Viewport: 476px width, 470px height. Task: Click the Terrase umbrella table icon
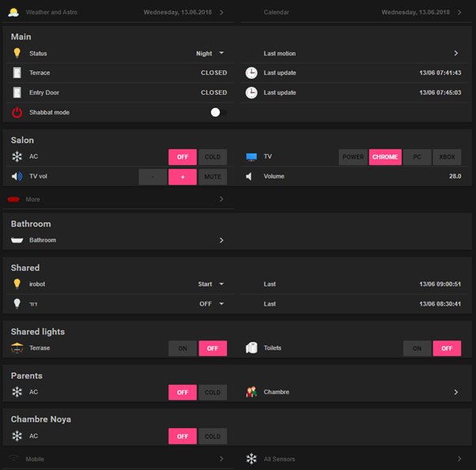tap(17, 348)
